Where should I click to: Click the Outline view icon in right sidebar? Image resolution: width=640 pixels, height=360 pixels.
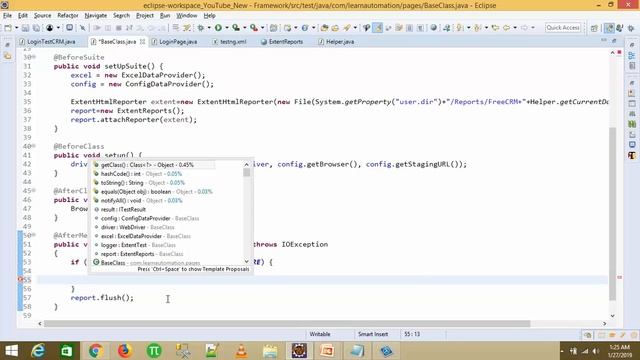click(632, 56)
